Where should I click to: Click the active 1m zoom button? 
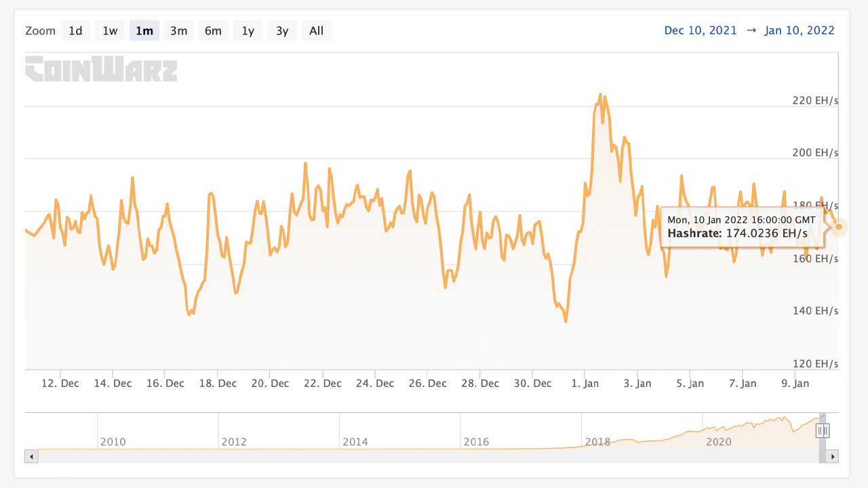point(144,30)
